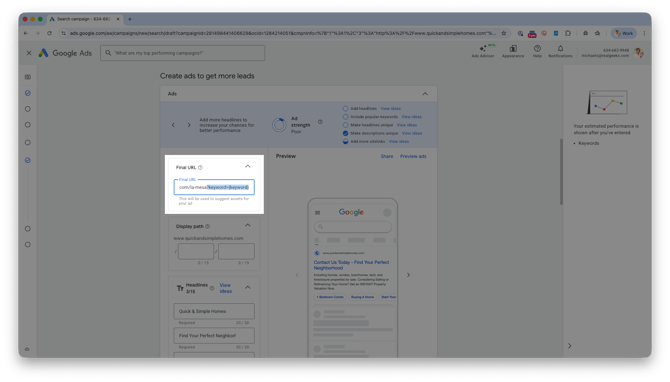Collapse the Headlines section
Viewport: 670px width, 382px height.
(x=248, y=287)
